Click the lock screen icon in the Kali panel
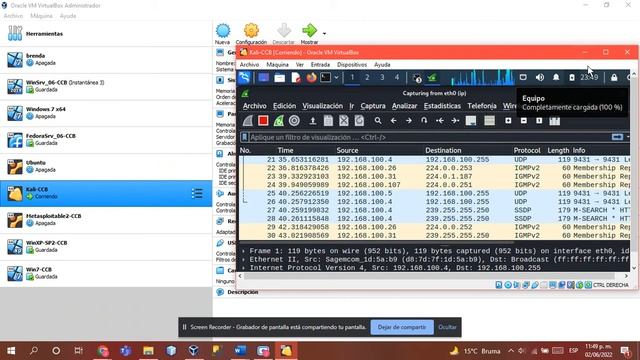 click(x=614, y=78)
